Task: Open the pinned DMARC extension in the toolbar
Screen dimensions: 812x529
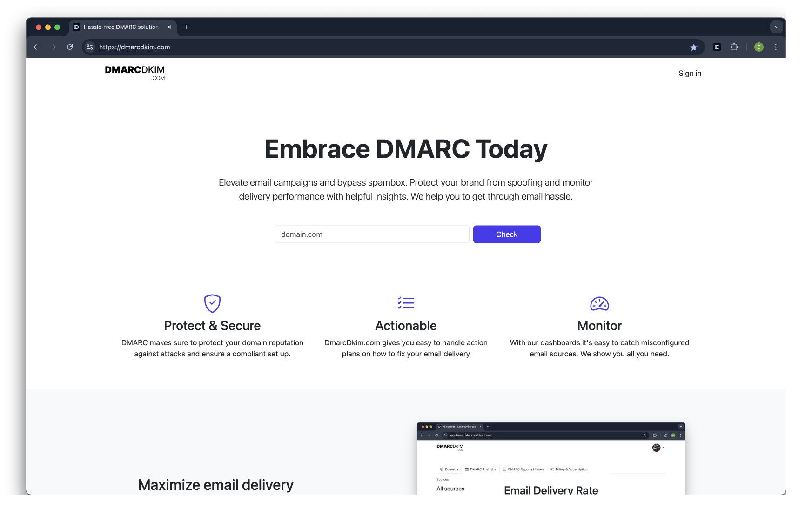Action: (717, 47)
